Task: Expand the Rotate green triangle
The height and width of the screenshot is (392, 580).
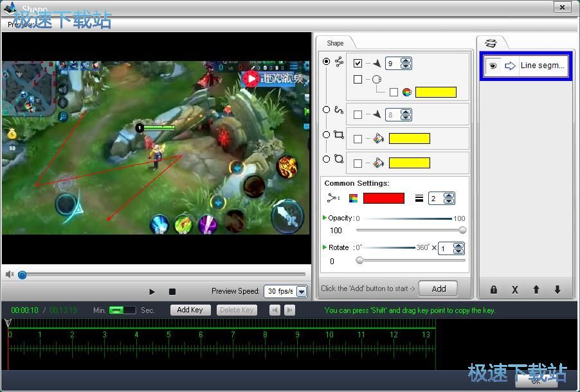Action: pyautogui.click(x=324, y=247)
